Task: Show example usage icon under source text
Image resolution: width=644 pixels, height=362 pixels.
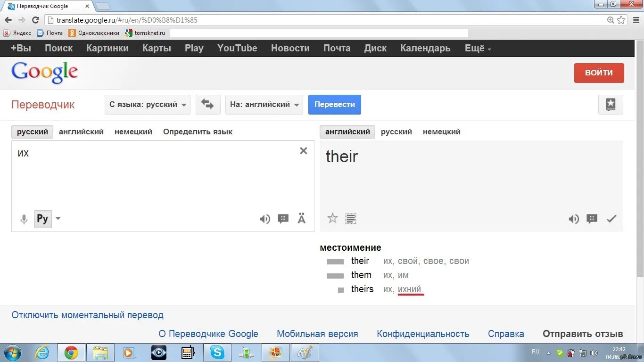Action: click(x=283, y=219)
